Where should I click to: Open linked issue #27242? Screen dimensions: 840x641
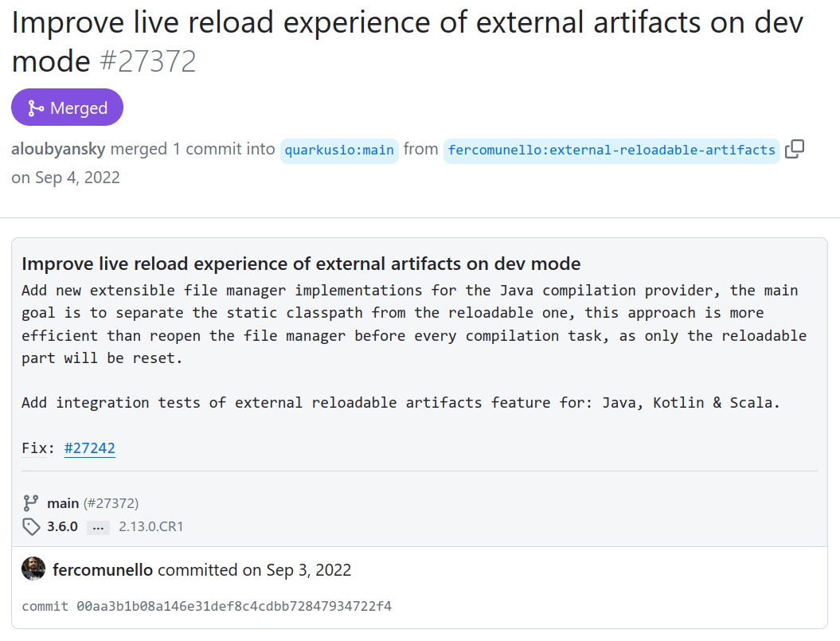[x=89, y=448]
